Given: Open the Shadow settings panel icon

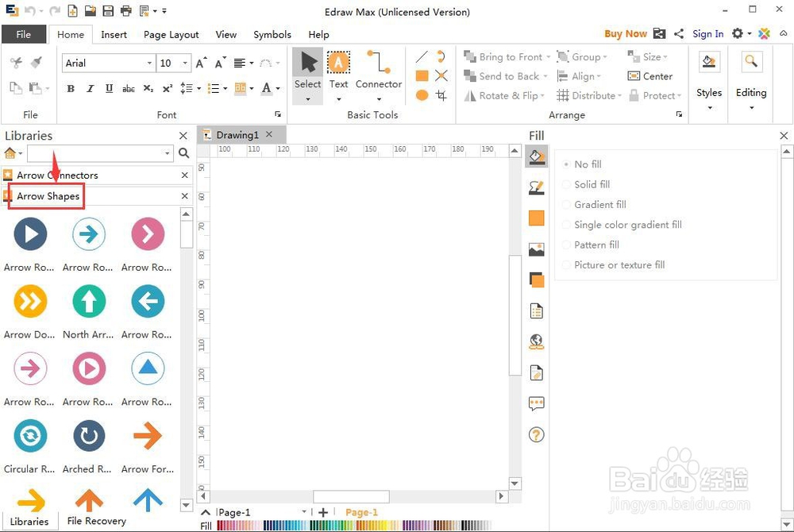Looking at the screenshot, I should click(x=536, y=280).
